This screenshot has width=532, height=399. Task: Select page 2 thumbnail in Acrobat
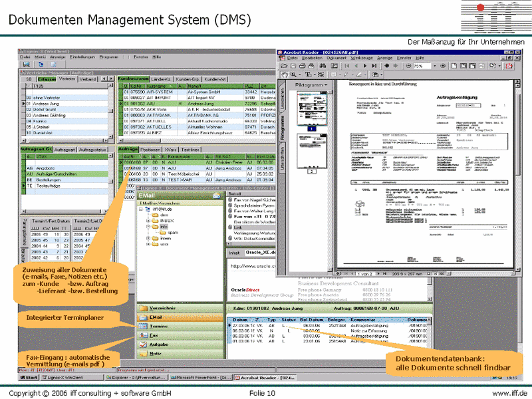311,151
